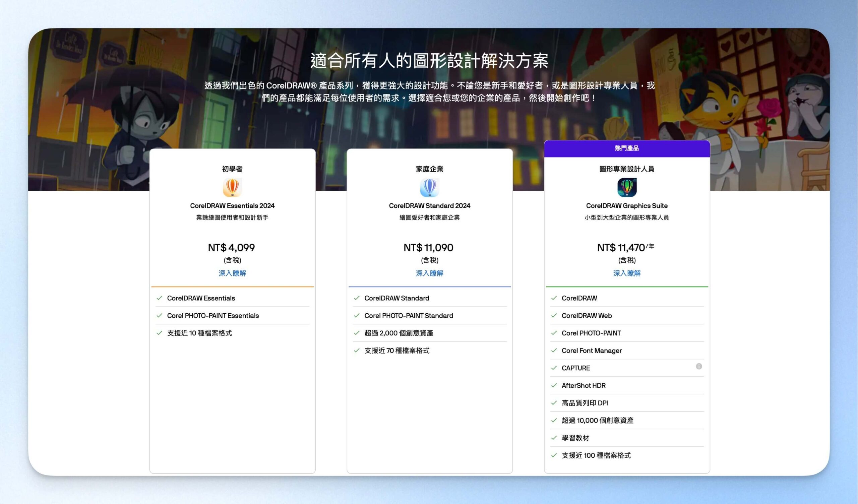The width and height of the screenshot is (858, 504).
Task: Click the 支援近 100 種檔案格式 row
Action: (x=627, y=456)
